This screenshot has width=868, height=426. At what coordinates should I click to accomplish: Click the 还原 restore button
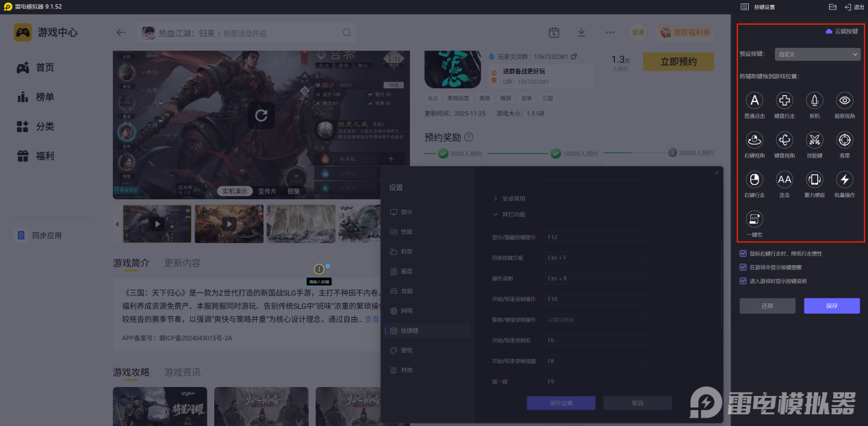click(x=767, y=305)
